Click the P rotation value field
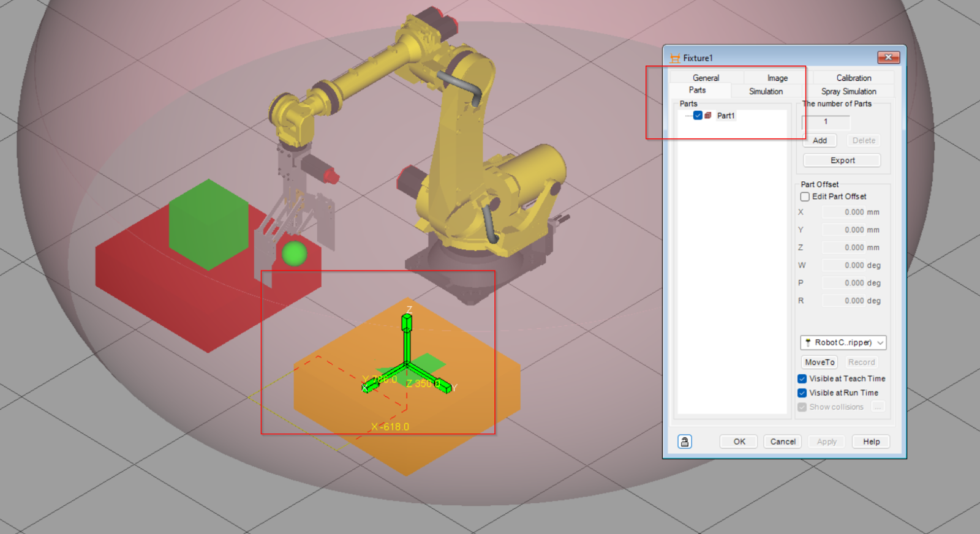 843,284
